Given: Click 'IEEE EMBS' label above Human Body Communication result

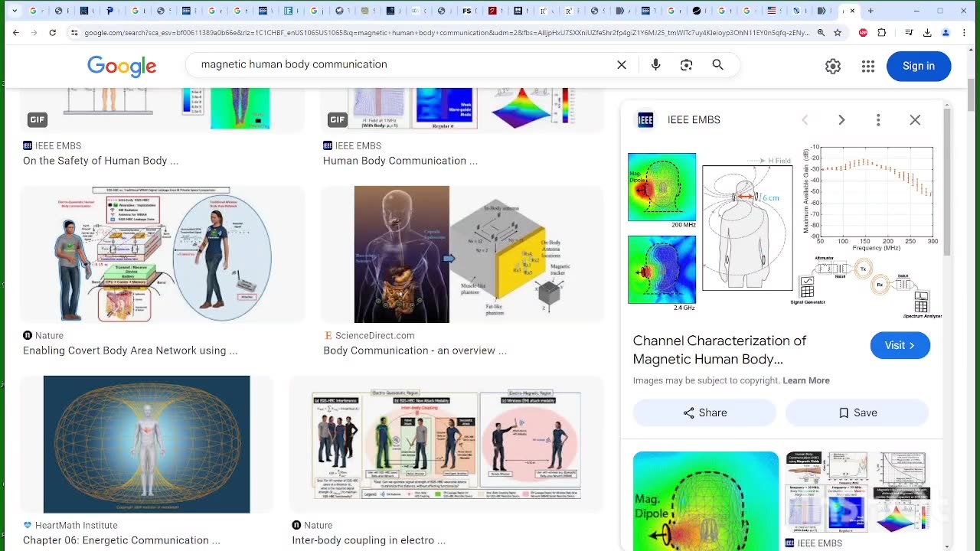Looking at the screenshot, I should pyautogui.click(x=358, y=145).
